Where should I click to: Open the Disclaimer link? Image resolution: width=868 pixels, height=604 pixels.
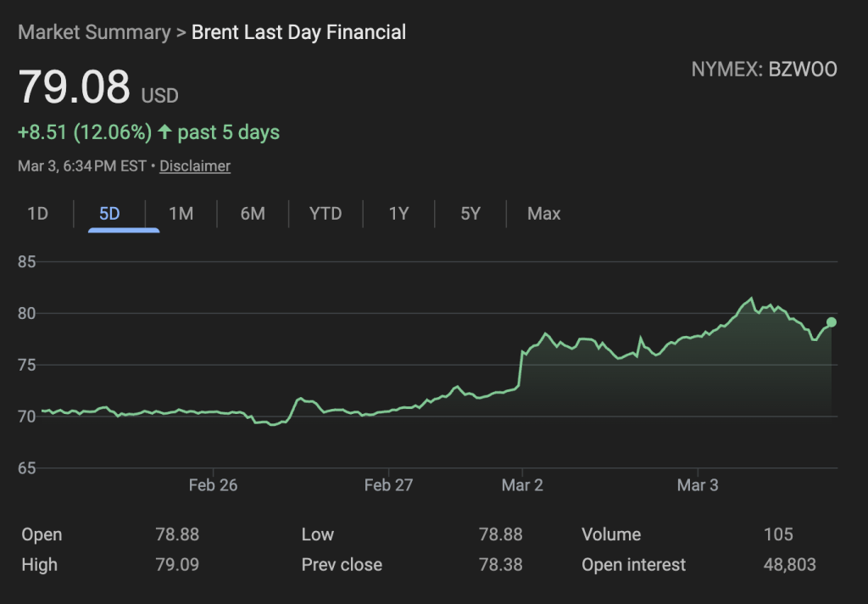(x=195, y=166)
